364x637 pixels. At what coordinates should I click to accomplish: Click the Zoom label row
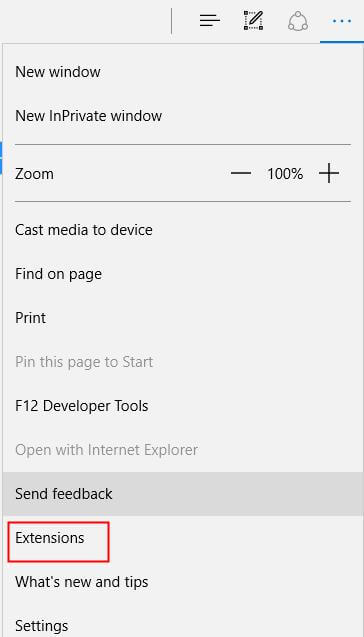click(x=34, y=174)
